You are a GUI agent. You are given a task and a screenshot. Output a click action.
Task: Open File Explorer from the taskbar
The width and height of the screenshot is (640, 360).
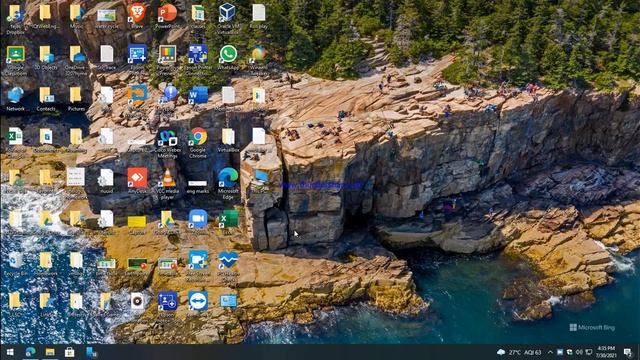tap(50, 352)
